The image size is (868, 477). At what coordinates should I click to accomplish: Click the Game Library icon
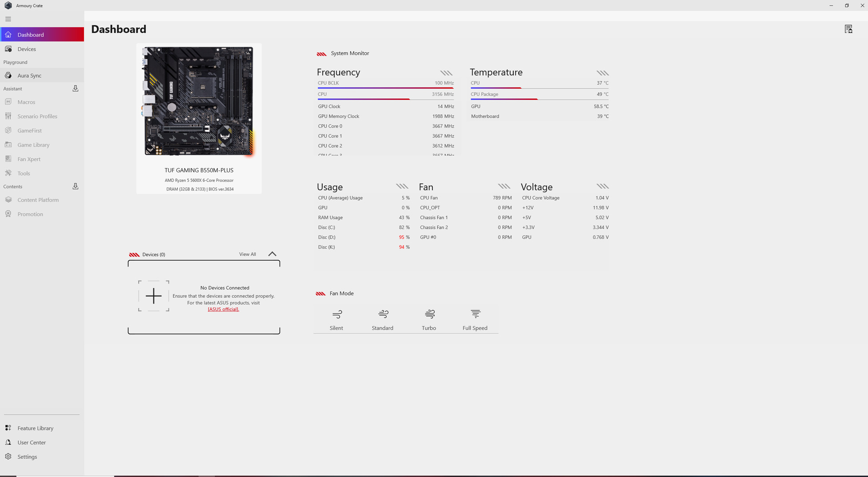[x=8, y=145]
